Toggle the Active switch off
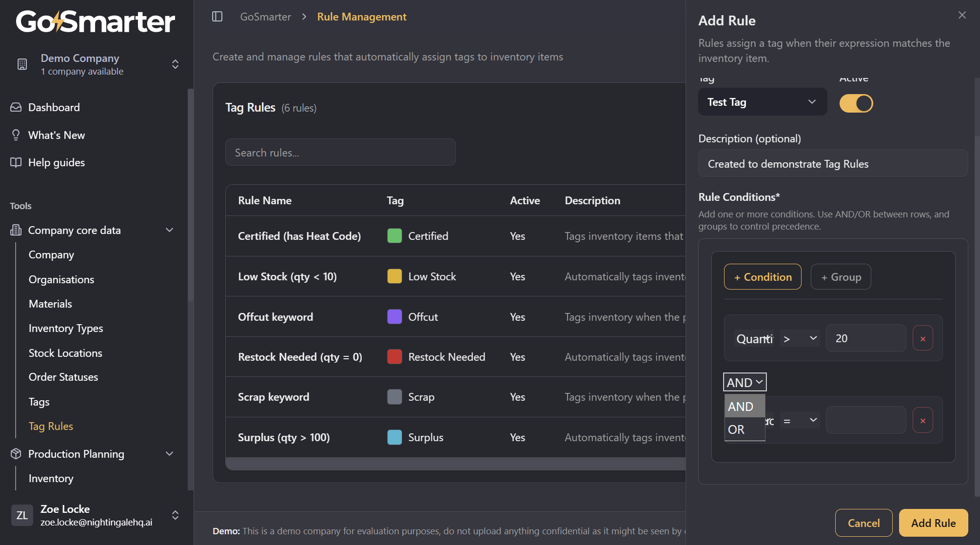Image resolution: width=980 pixels, height=545 pixels. coord(856,103)
